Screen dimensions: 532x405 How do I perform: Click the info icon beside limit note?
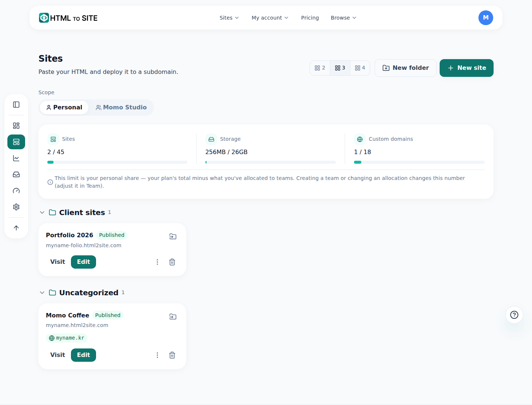click(50, 182)
